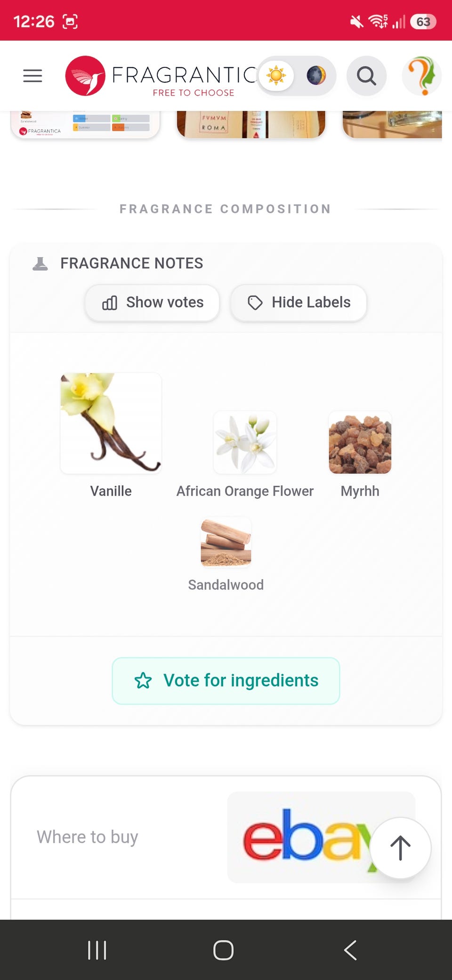Open the eBay where-to-buy link
Screen dimensions: 452x980
coord(322,837)
